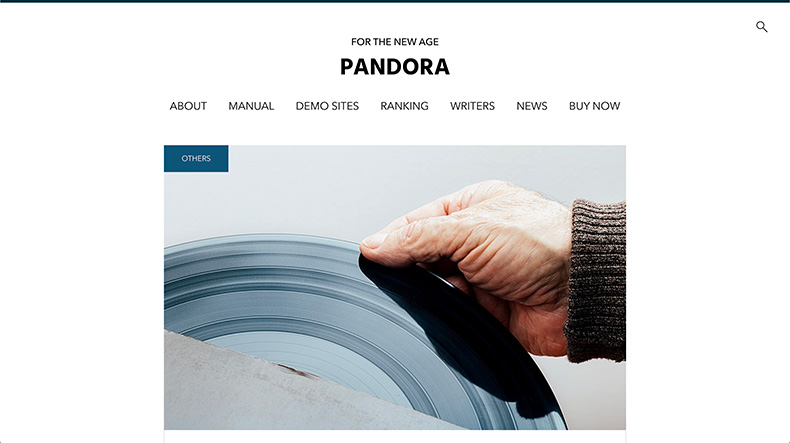This screenshot has height=443, width=790.
Task: Click the brown sweater sleeve in photo
Action: point(597,280)
